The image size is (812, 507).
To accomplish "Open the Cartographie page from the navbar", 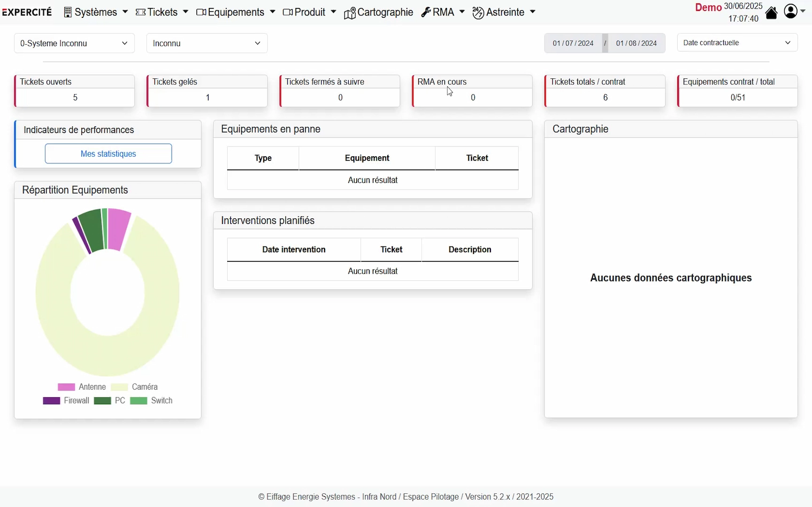I will point(385,12).
